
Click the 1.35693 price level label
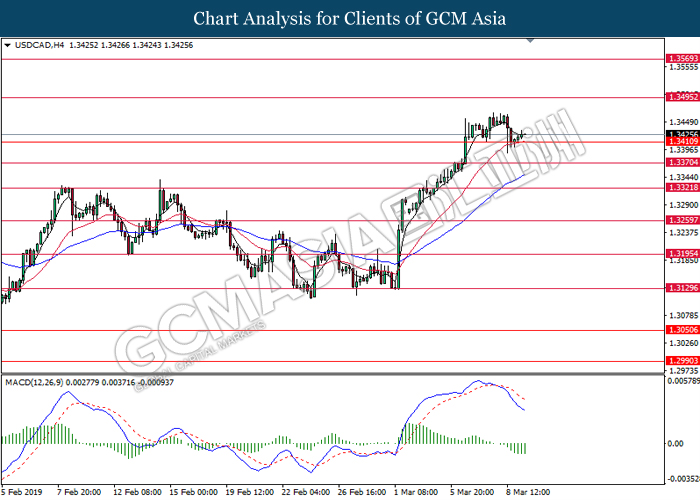coord(683,58)
